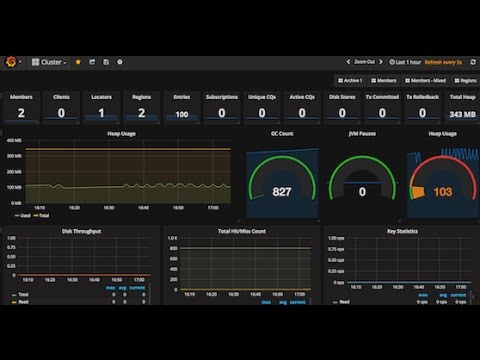Click the 100 Entries value

click(x=182, y=114)
